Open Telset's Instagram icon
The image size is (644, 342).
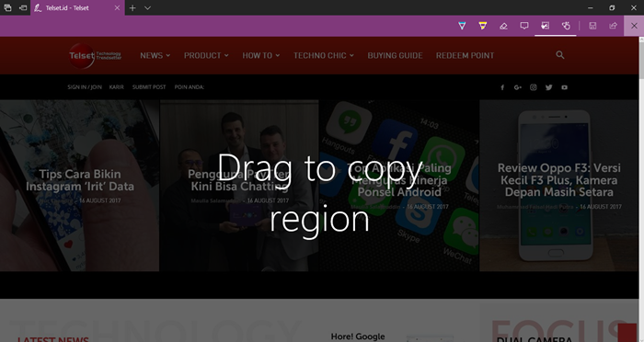tap(533, 87)
